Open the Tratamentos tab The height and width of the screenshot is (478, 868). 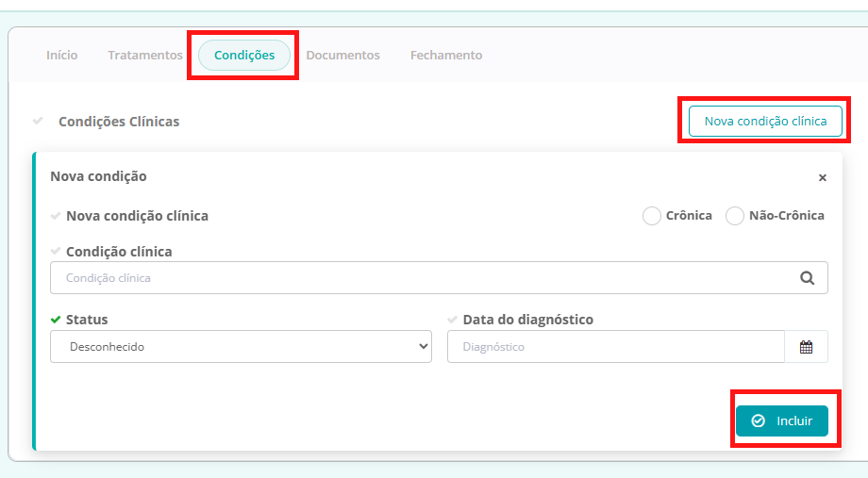pyautogui.click(x=145, y=56)
